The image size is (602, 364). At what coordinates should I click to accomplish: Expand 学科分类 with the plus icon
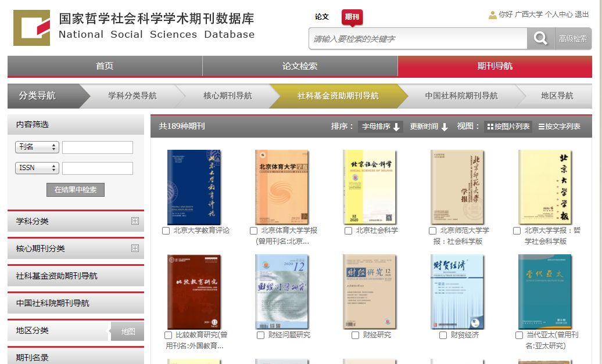point(135,221)
